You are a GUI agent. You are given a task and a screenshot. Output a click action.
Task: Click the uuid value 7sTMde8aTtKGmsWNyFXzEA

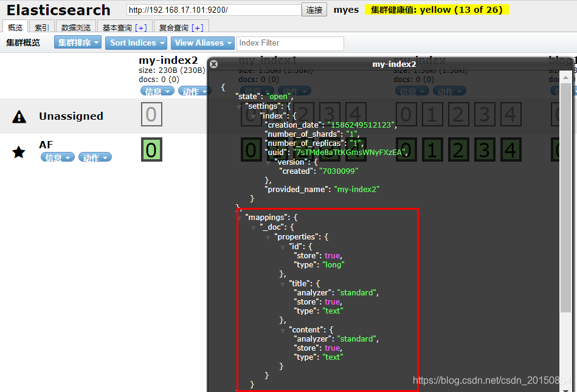pyautogui.click(x=349, y=152)
